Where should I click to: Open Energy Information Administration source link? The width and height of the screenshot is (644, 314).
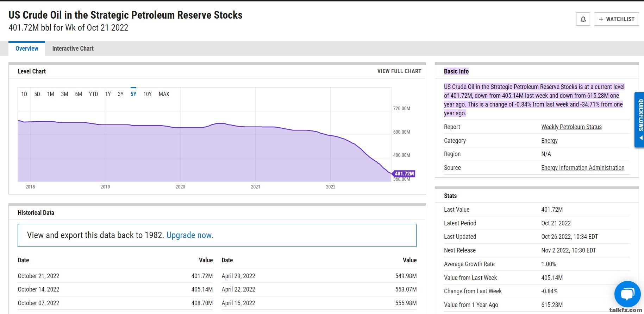583,168
